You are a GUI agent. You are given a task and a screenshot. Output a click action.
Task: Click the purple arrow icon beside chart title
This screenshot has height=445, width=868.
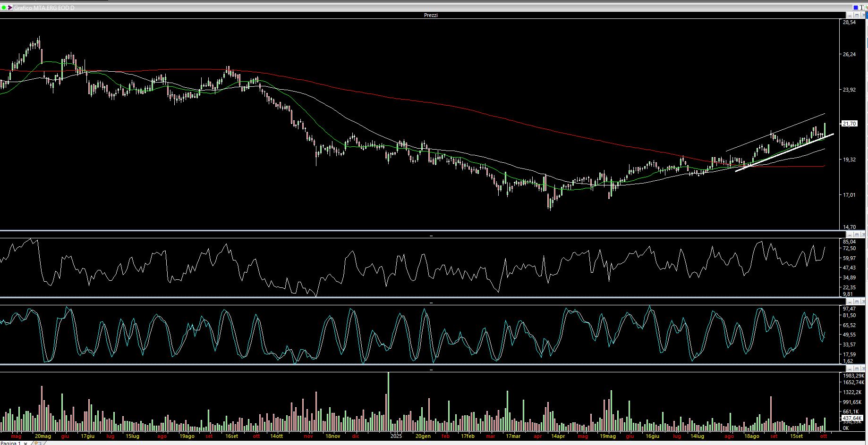[10, 8]
